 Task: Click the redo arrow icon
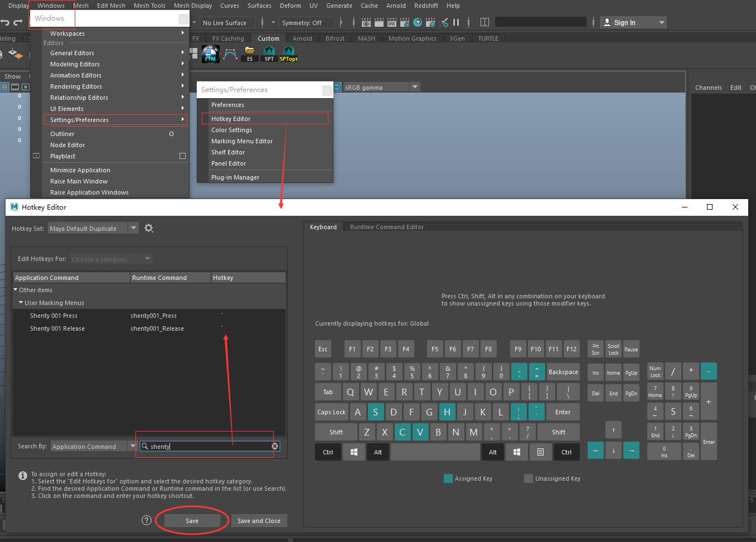coord(18,22)
